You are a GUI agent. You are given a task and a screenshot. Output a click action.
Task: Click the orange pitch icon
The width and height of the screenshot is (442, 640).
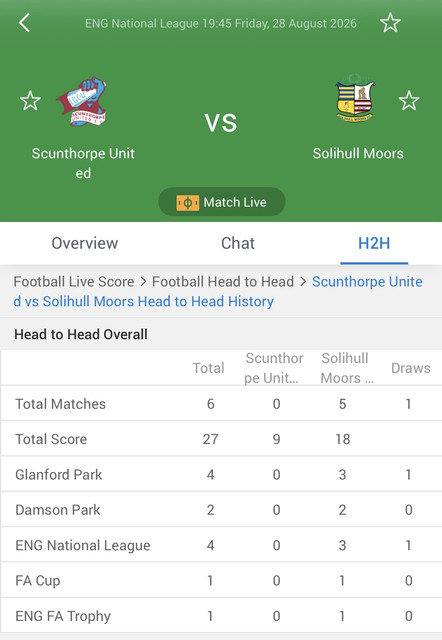(x=188, y=202)
